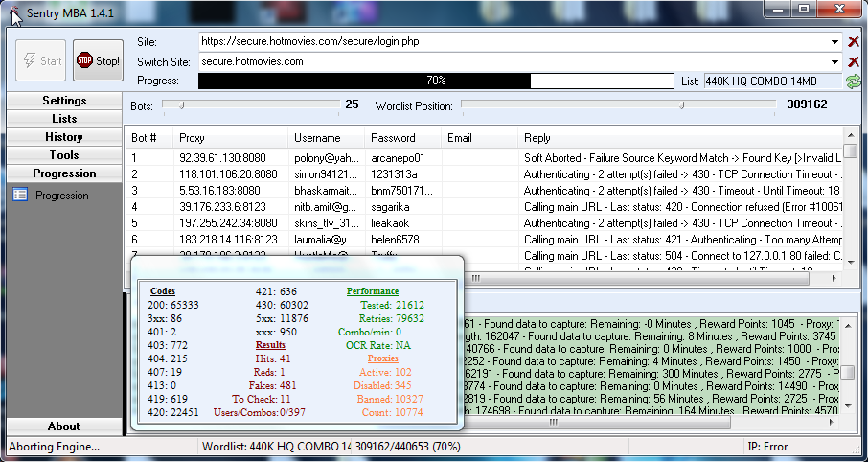Clear the Switch Site field with red X
868x462 pixels.
pos(854,61)
